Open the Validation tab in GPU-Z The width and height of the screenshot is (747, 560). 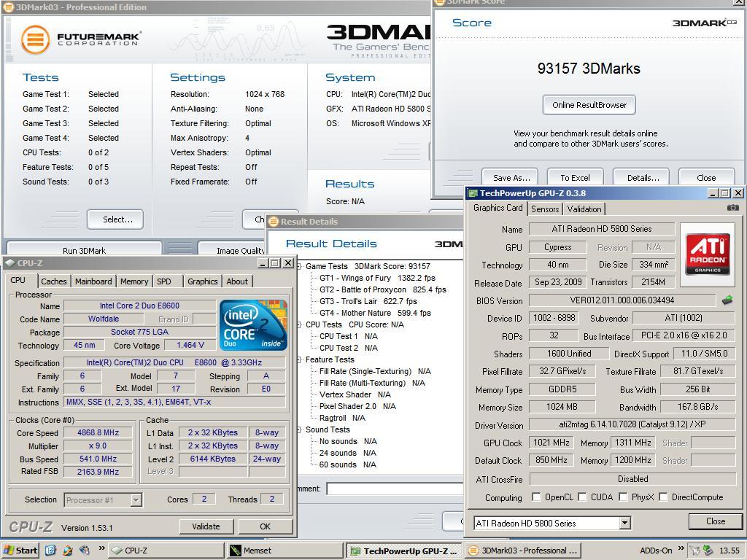click(584, 209)
